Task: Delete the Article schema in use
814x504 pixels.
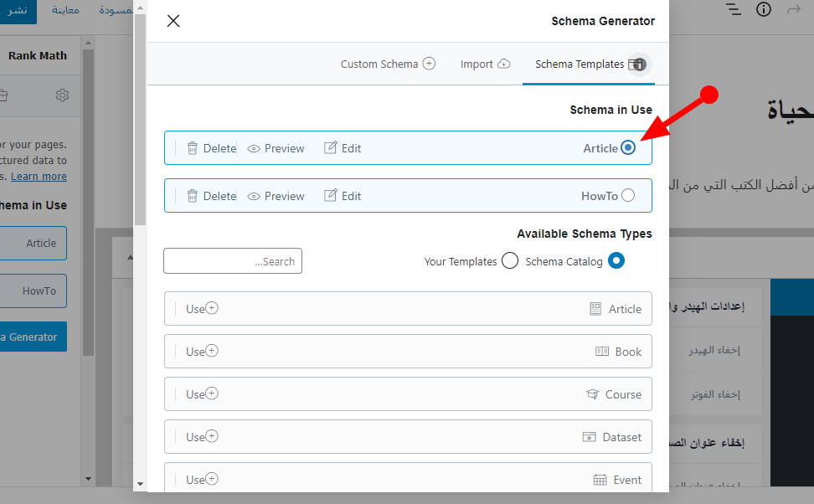Action: pos(211,148)
